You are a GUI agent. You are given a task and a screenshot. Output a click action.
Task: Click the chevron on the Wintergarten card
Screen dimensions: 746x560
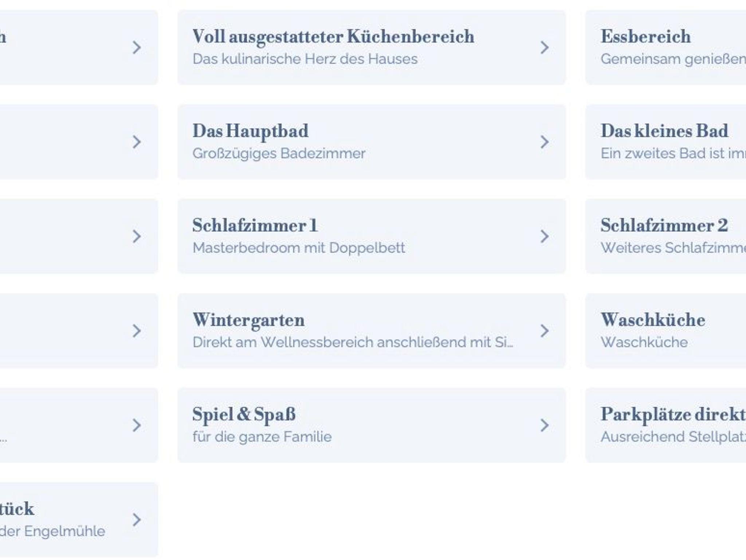tap(545, 331)
